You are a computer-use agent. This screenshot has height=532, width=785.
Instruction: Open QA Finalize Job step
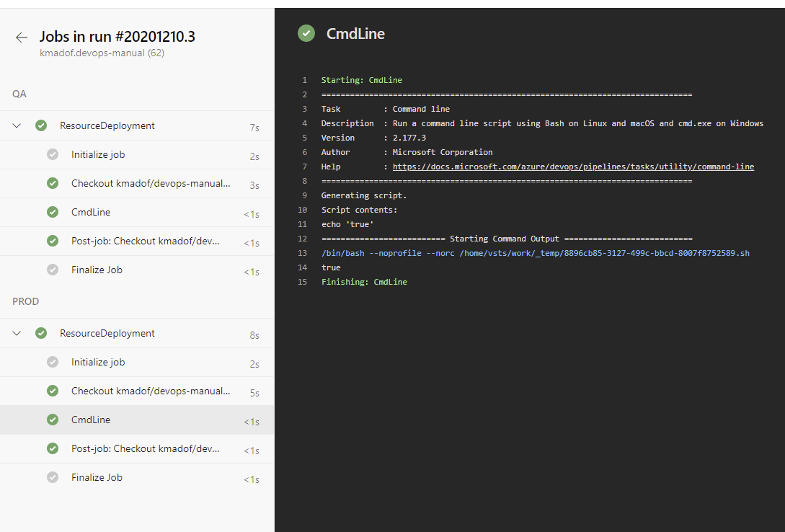coord(137,270)
